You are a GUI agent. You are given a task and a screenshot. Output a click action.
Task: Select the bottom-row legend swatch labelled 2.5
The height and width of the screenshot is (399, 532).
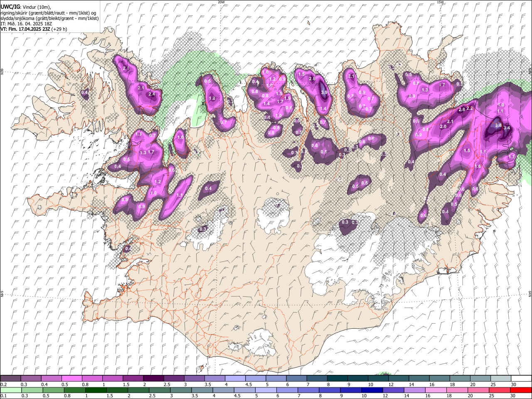[x=159, y=390]
